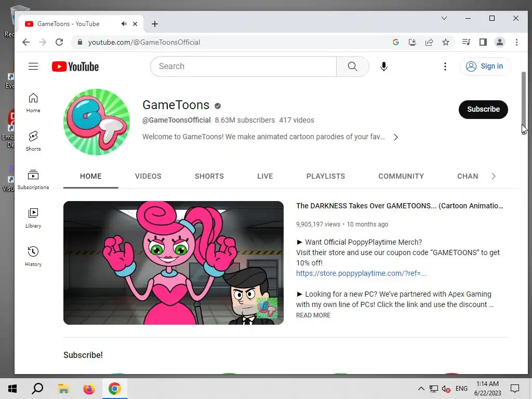Image resolution: width=532 pixels, height=399 pixels.
Task: Mute tab via speaker icon
Action: point(124,24)
